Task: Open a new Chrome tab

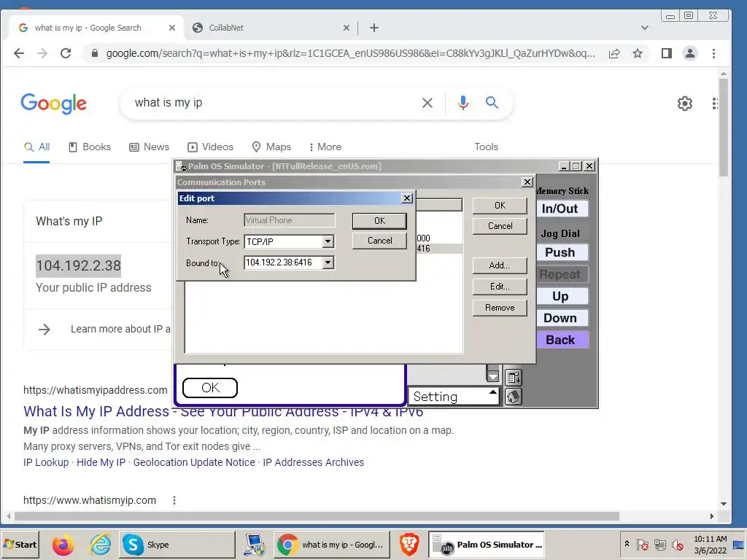Action: (374, 28)
